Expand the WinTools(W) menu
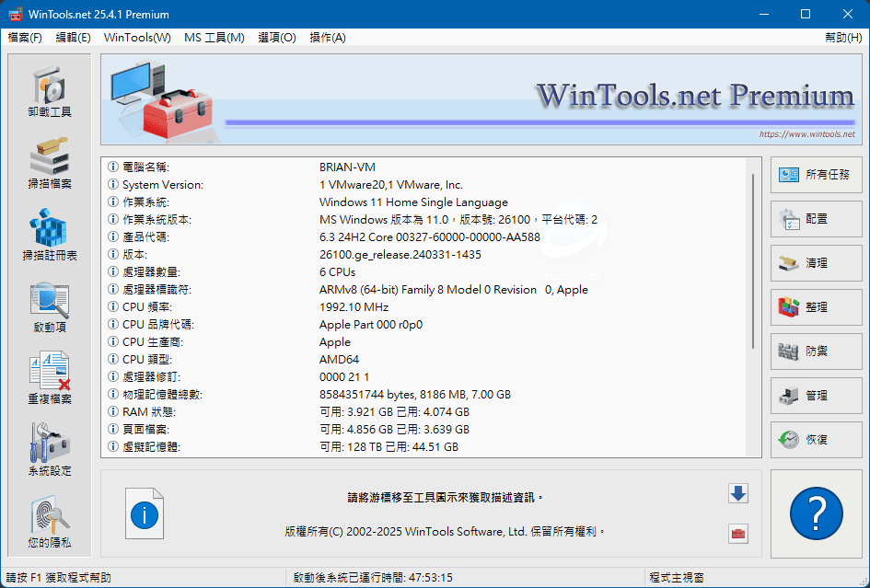 137,38
